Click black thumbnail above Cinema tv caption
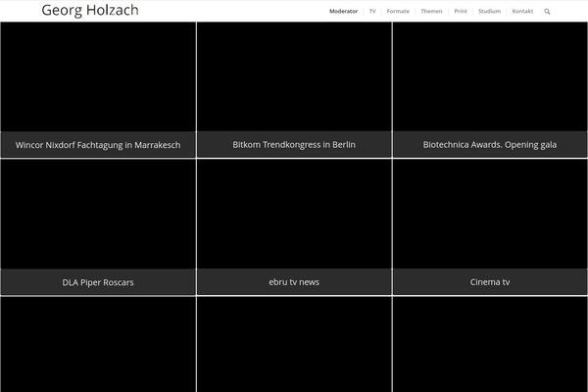Viewport: 588px width, 392px height. [490, 214]
